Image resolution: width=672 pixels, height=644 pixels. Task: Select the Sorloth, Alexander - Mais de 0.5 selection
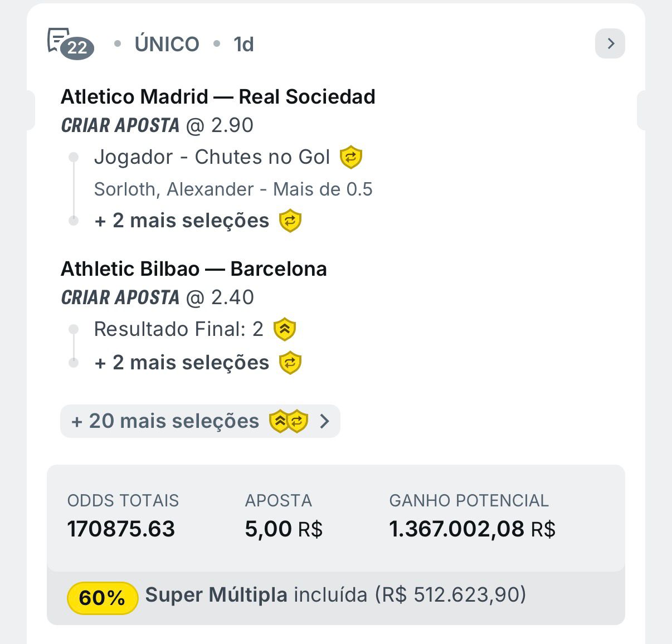(x=233, y=189)
